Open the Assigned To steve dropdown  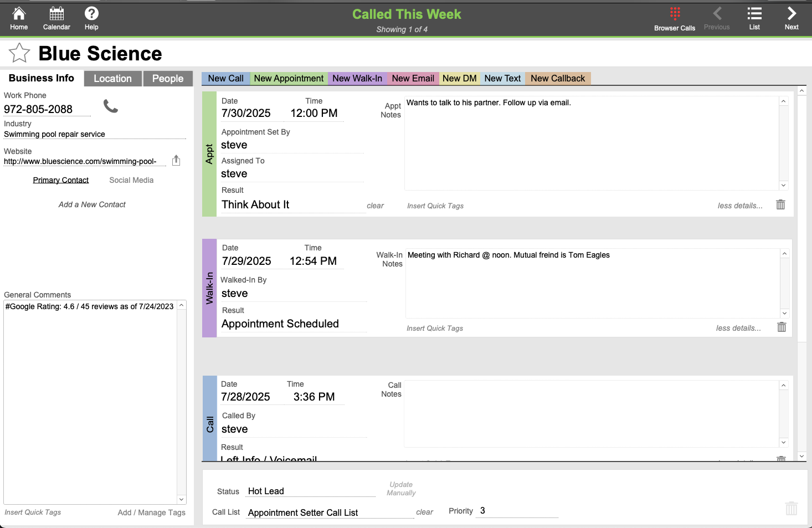[x=292, y=174]
